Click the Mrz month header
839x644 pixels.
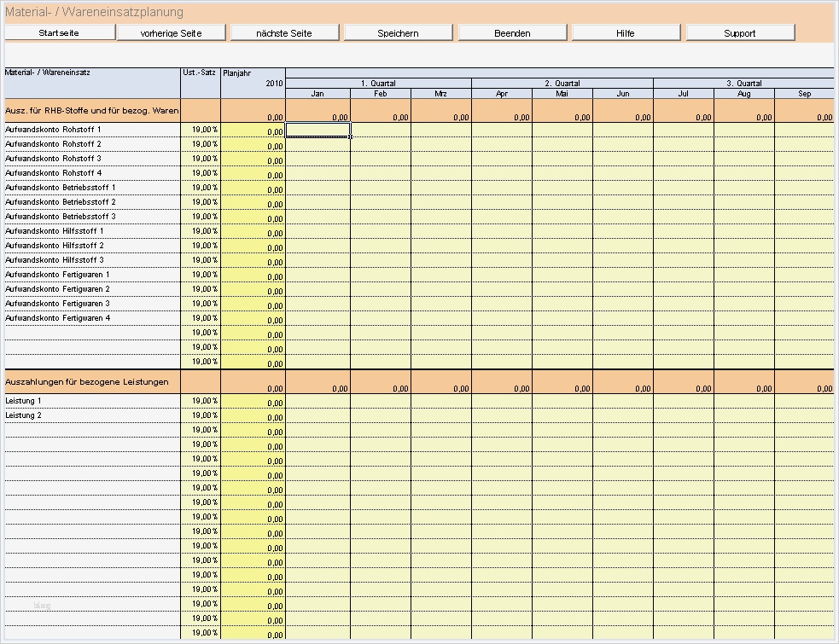[441, 94]
